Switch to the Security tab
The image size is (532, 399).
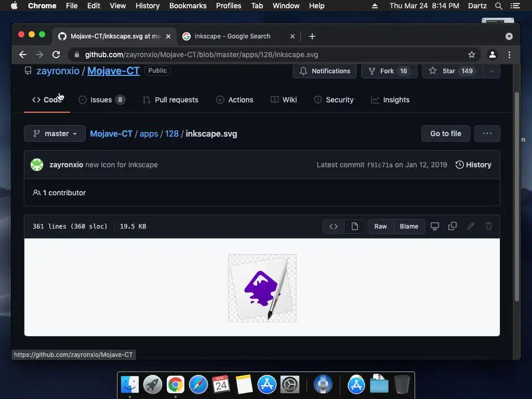click(334, 100)
